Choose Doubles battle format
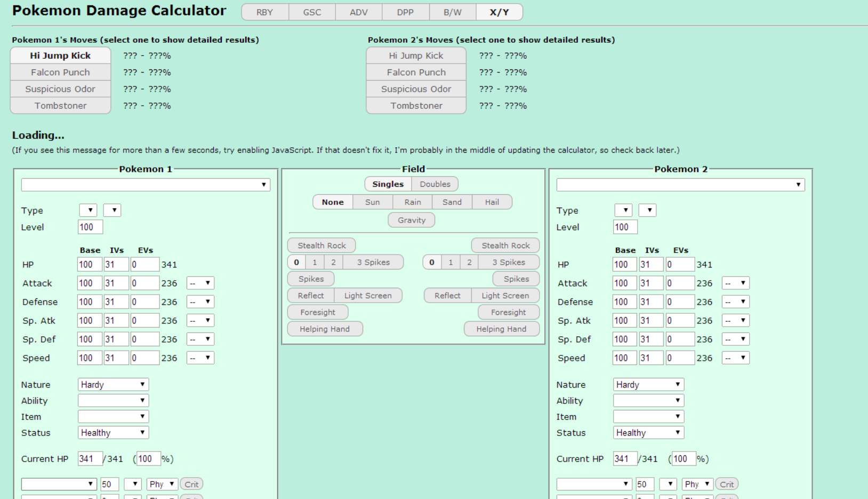868x499 pixels. (435, 184)
